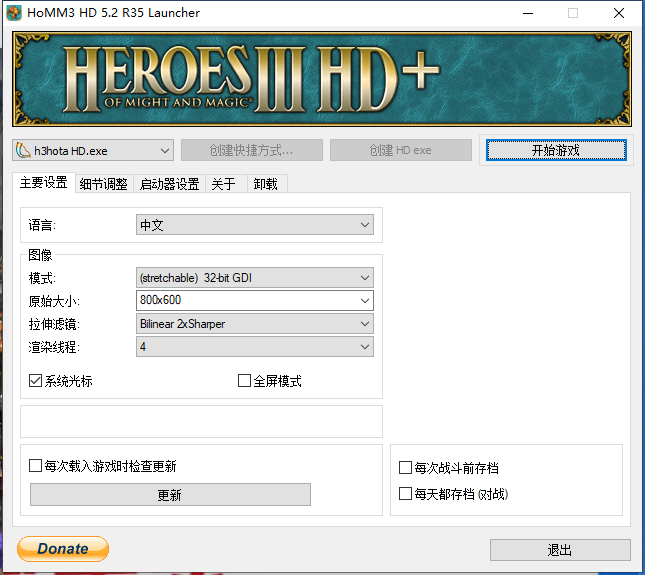
Task: Open the 关于 tab
Action: 224,184
